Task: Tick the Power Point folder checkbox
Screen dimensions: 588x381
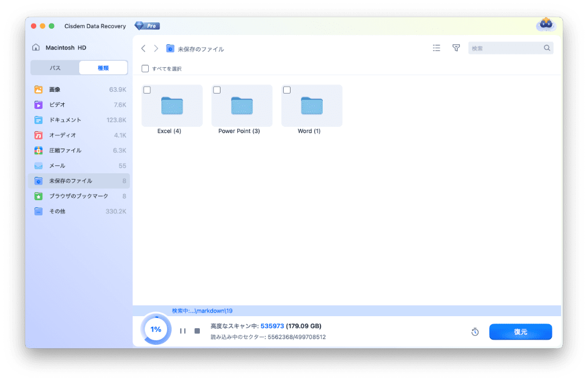Action: click(217, 90)
